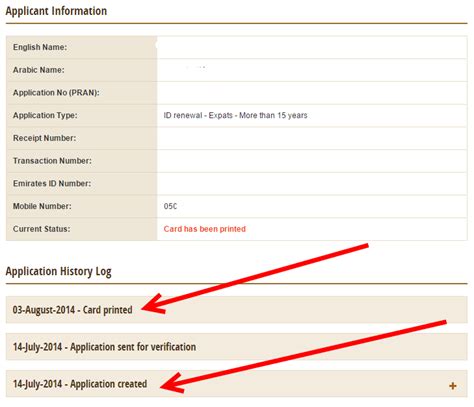This screenshot has width=474, height=407.
Task: Open the 03-August-2014 Card printed log entry
Action: click(236, 310)
